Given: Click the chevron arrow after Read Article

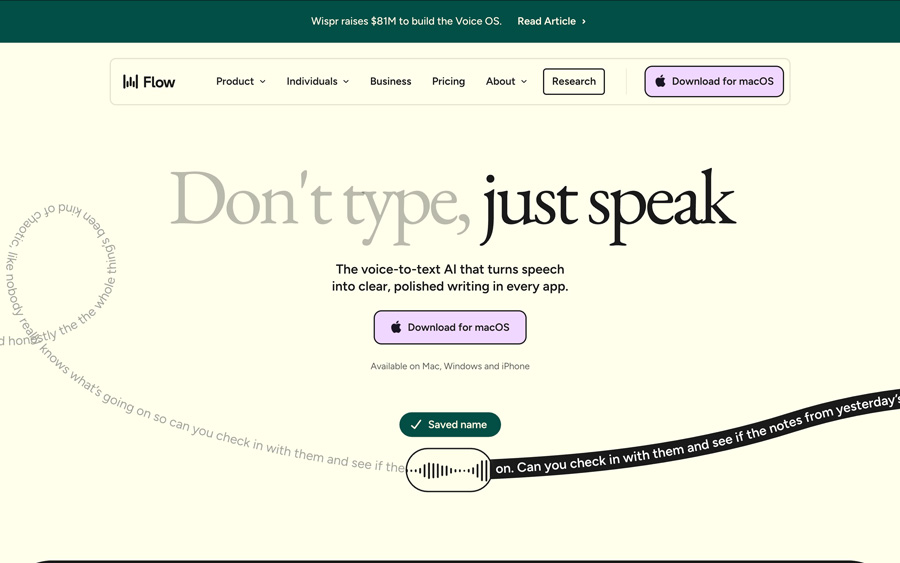Looking at the screenshot, I should [x=584, y=21].
